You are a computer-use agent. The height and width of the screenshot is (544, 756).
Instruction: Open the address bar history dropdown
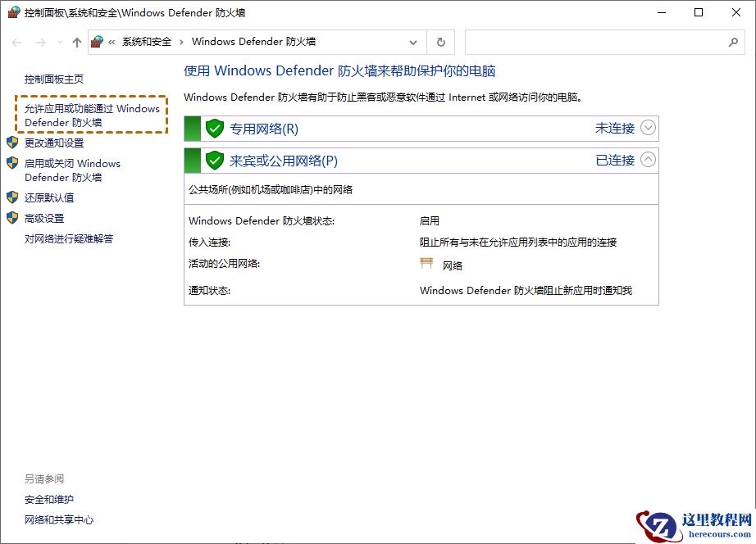coord(414,42)
